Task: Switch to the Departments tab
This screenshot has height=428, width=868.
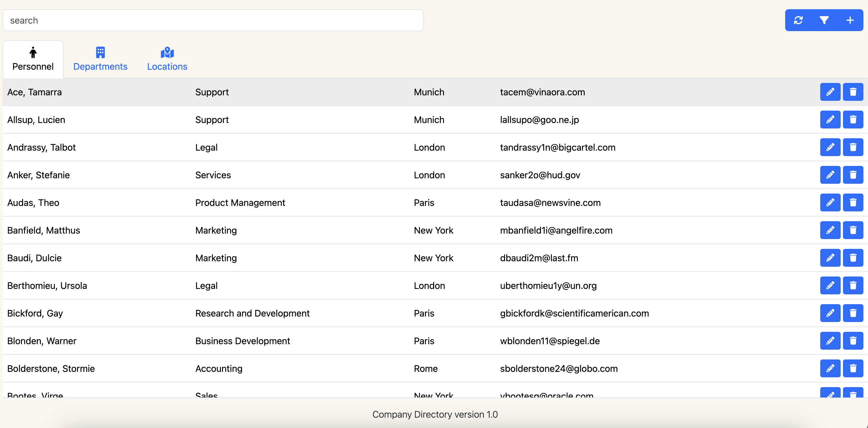Action: (100, 59)
